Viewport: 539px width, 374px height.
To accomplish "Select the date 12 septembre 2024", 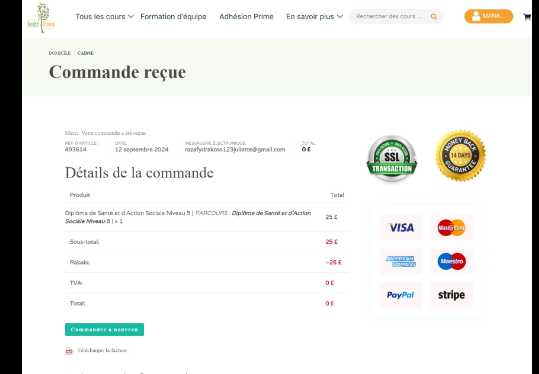I will click(x=142, y=149).
